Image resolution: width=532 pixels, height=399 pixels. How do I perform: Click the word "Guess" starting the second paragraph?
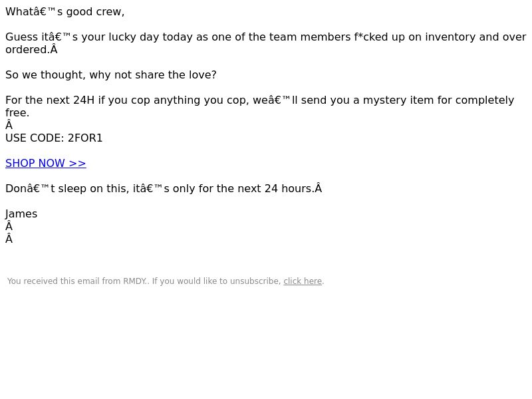22,37
